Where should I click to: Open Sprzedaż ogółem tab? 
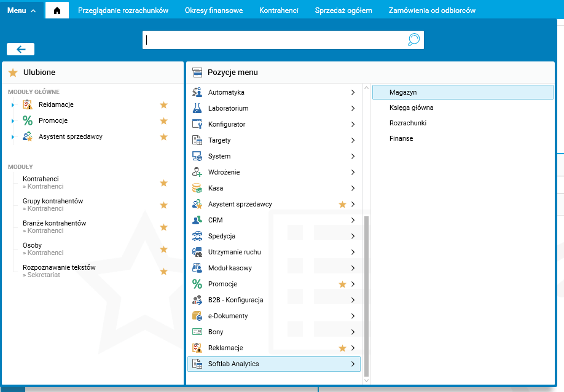point(343,10)
